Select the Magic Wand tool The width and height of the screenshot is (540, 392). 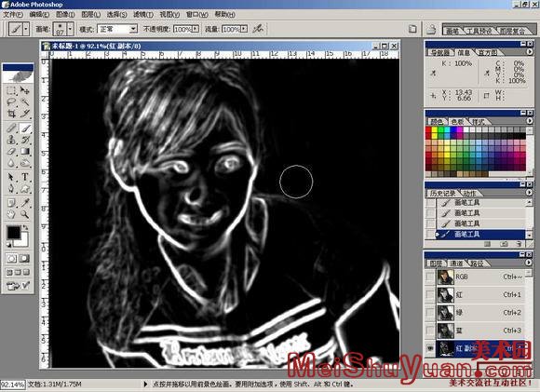(25, 102)
